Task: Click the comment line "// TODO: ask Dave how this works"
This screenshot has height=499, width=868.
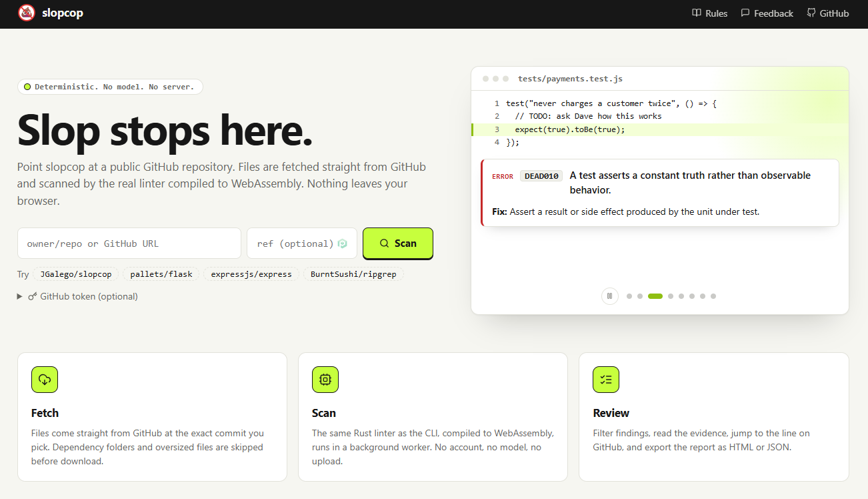Action: [x=588, y=116]
